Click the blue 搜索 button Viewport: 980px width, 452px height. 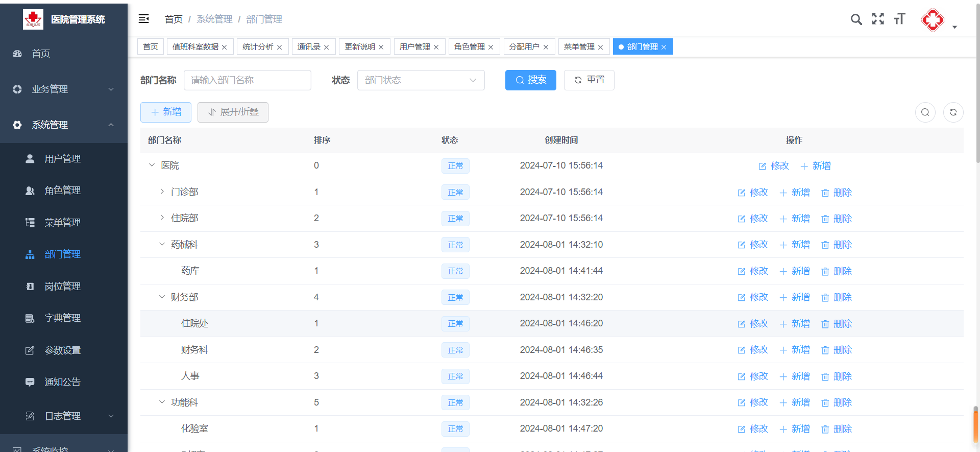click(x=530, y=80)
